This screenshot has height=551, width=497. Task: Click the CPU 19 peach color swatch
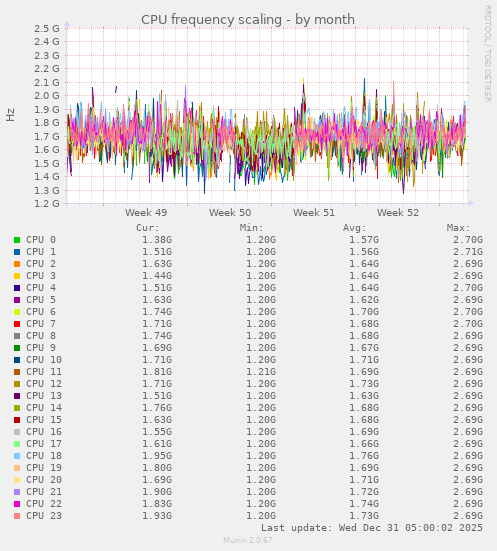pyautogui.click(x=17, y=468)
